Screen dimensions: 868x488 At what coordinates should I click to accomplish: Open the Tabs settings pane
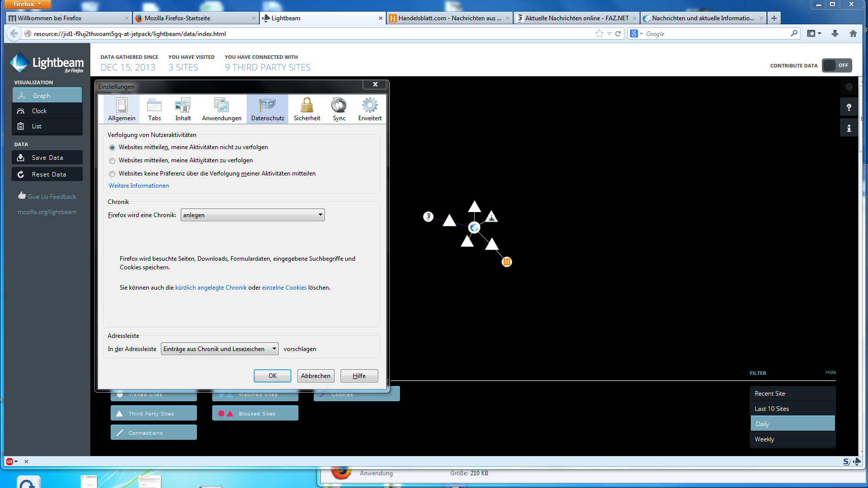tap(154, 109)
